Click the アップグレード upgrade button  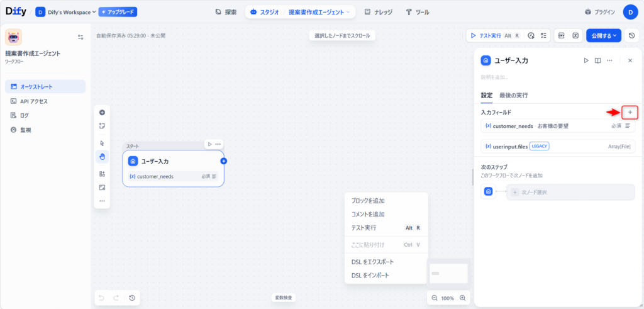tap(118, 12)
